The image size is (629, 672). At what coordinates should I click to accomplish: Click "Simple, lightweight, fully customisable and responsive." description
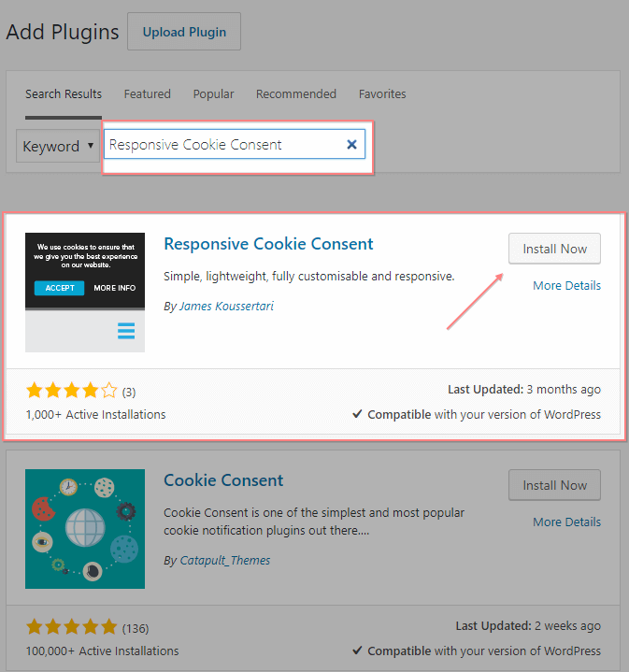click(x=309, y=277)
